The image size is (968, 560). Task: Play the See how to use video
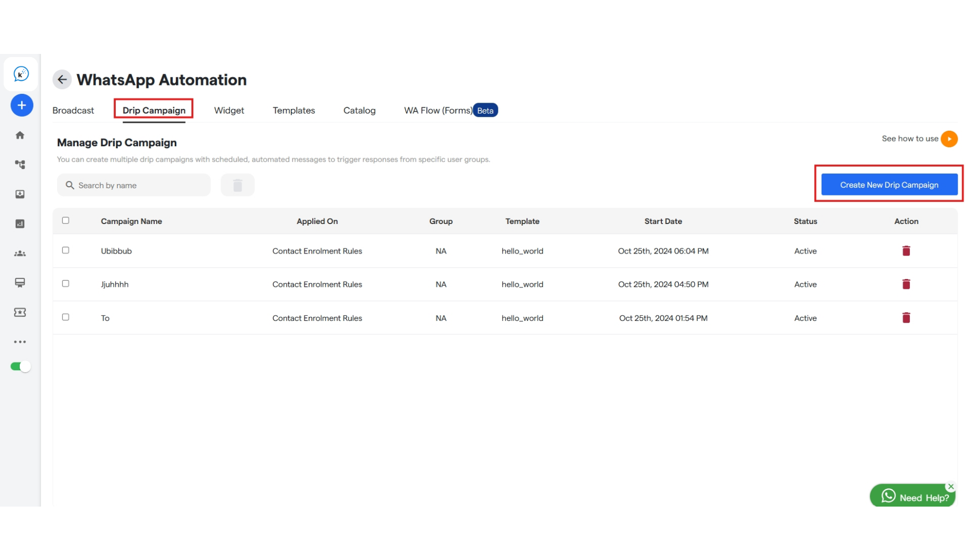tap(949, 139)
